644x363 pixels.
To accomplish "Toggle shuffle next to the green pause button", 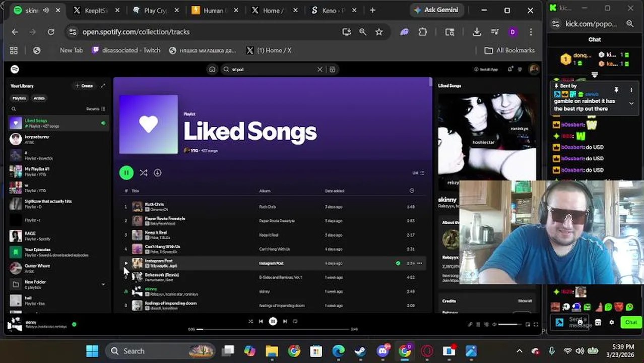I will point(144,173).
